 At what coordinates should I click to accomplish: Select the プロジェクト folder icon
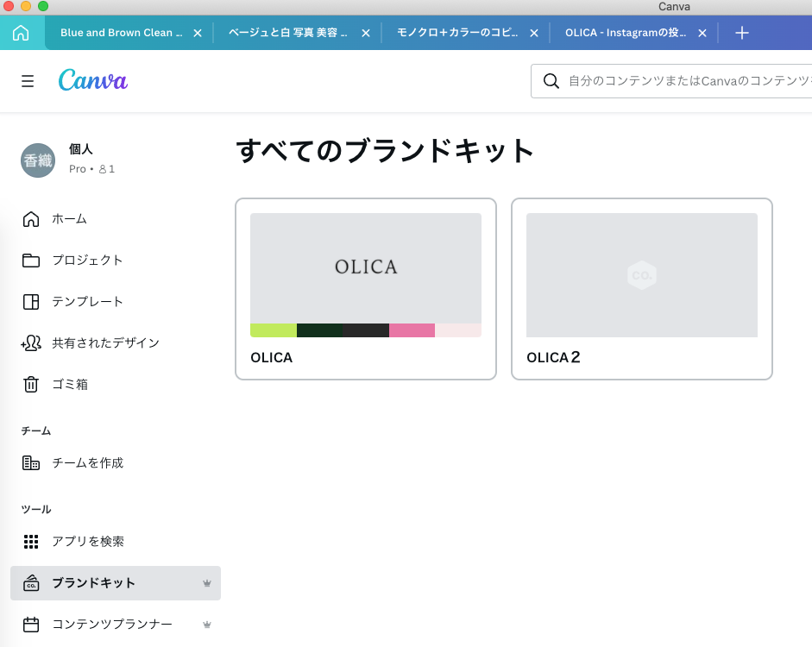tap(31, 260)
